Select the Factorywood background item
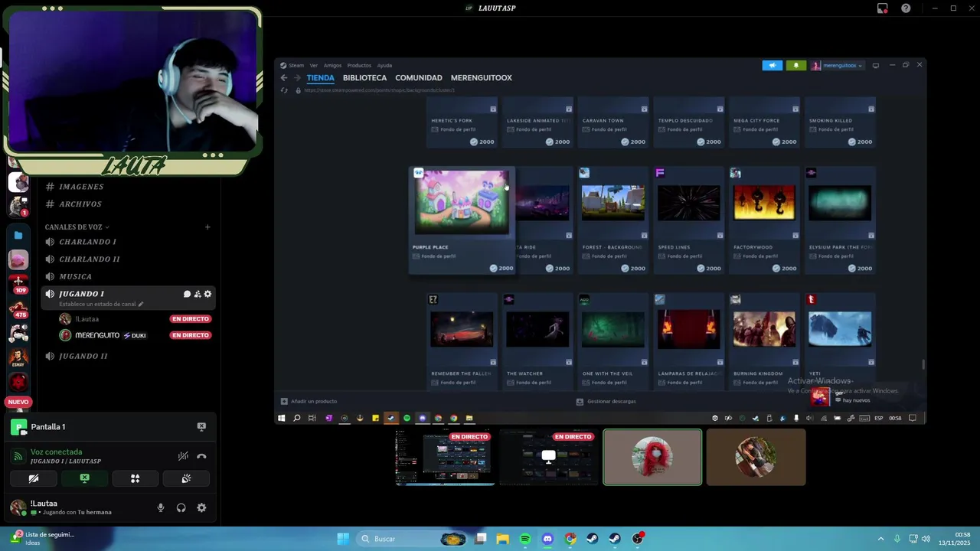This screenshot has width=980, height=551. 763,221
